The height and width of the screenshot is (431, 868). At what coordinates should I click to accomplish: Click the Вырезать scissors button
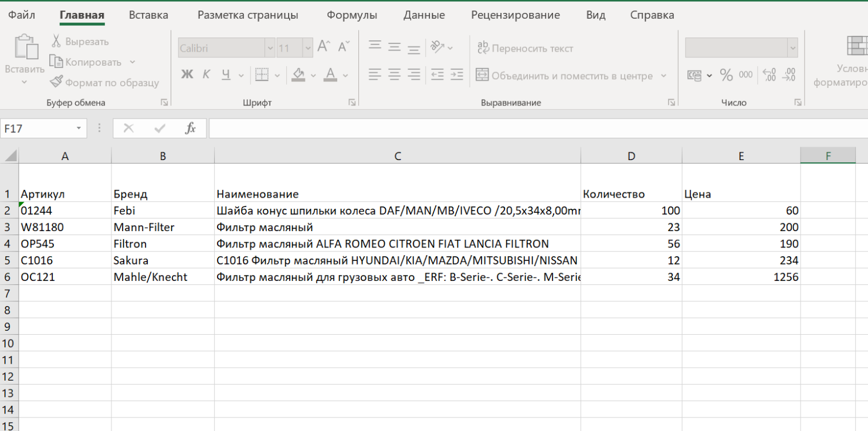(80, 42)
